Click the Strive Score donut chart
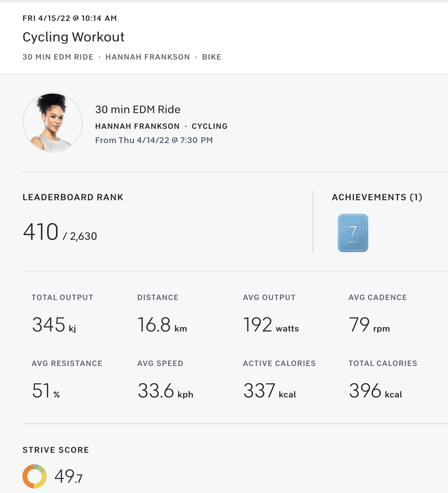This screenshot has height=493, width=448. [35, 476]
